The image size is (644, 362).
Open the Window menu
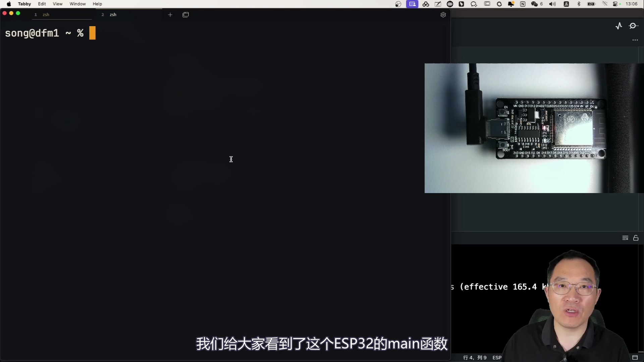coord(77,4)
